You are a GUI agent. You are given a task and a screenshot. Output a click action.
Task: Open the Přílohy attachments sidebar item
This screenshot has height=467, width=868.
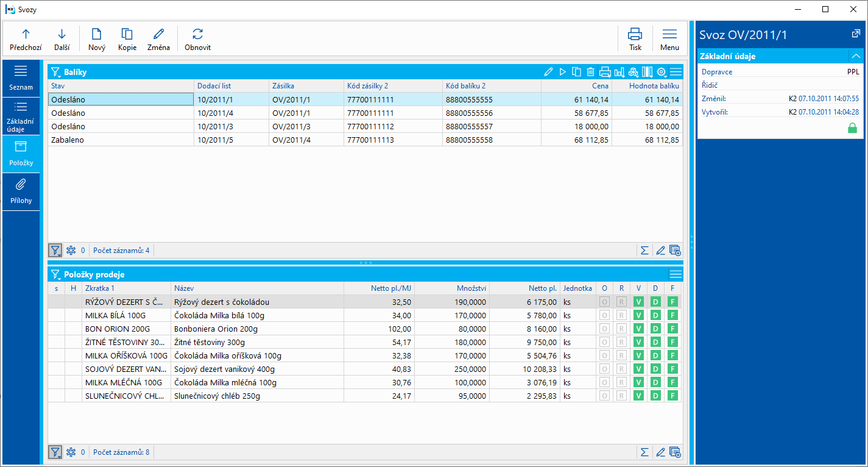[x=21, y=191]
